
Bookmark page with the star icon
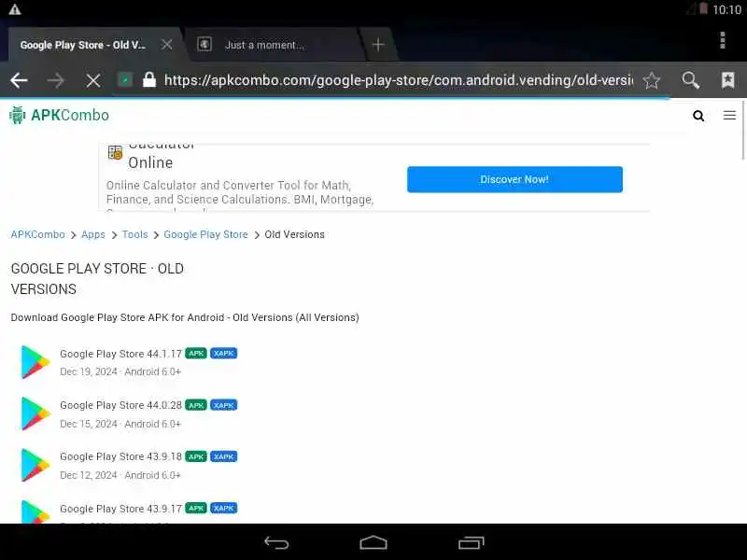[651, 80]
